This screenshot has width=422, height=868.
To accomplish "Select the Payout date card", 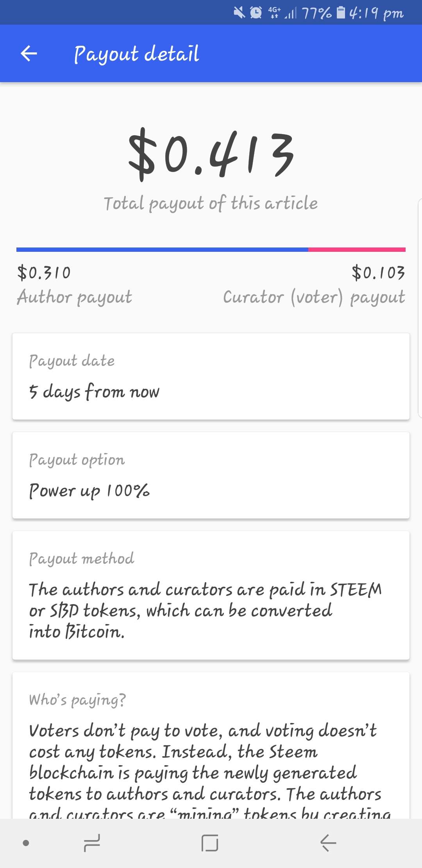I will tap(211, 376).
